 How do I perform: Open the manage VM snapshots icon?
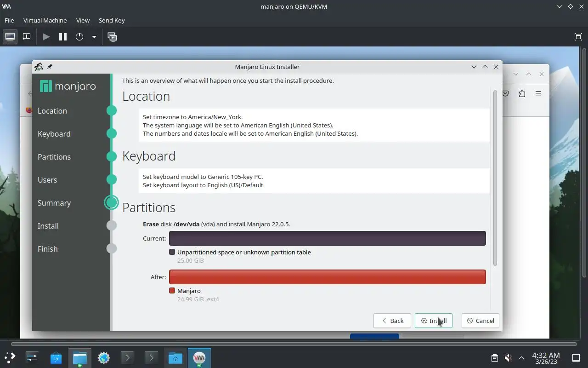point(112,37)
